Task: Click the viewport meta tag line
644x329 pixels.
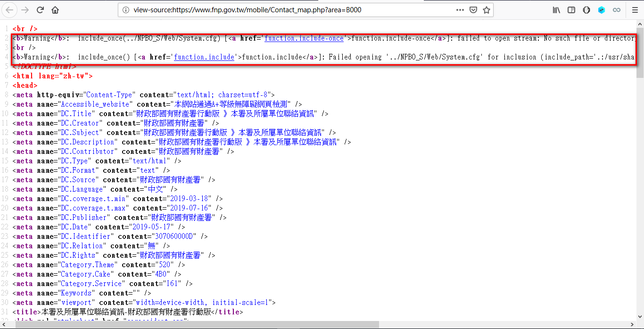Action: point(144,303)
